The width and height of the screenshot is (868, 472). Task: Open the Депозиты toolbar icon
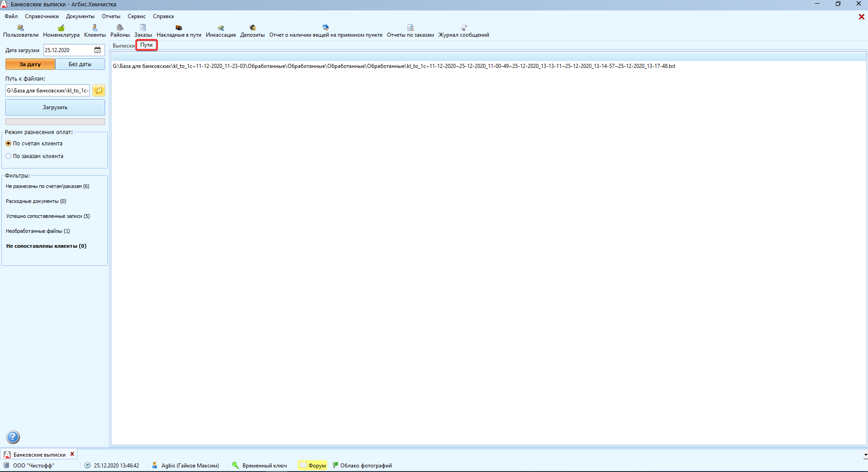(253, 31)
